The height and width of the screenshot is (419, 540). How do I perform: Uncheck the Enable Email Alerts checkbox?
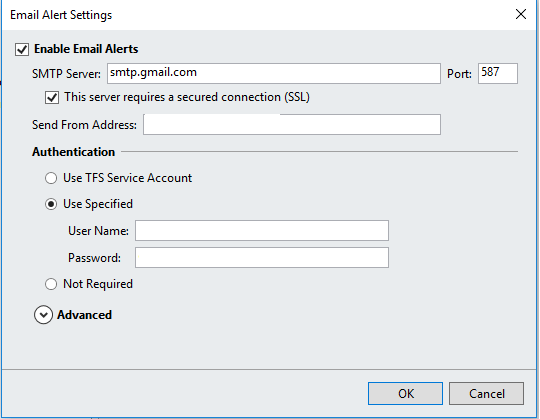coord(22,49)
